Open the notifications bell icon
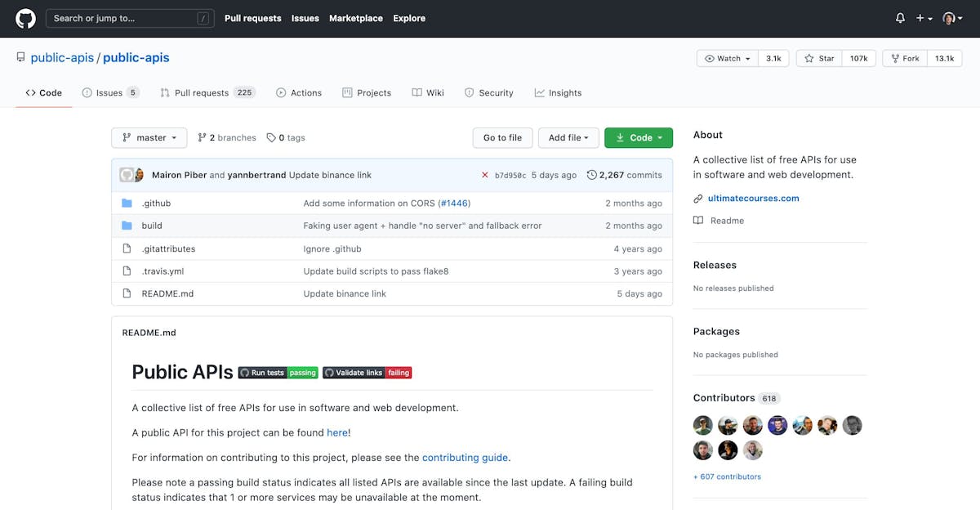980x510 pixels. pos(899,17)
